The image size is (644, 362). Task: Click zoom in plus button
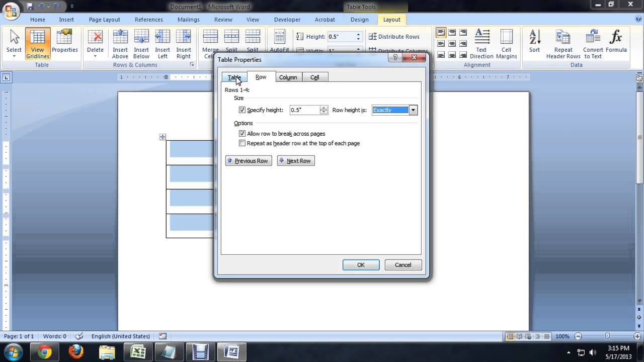[638, 336]
